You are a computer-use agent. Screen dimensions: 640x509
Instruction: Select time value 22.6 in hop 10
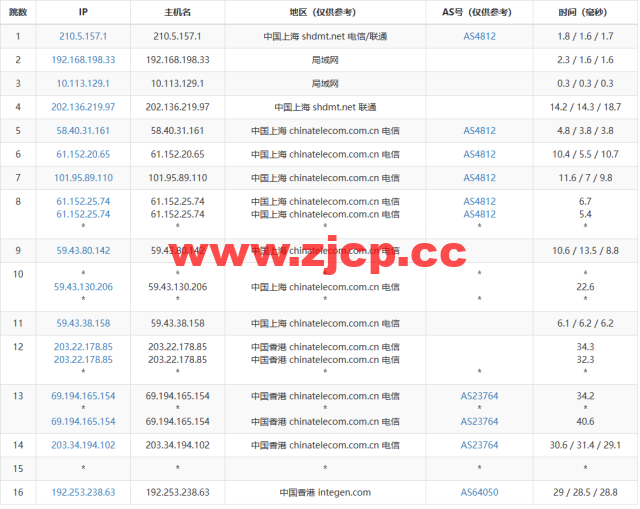point(585,287)
